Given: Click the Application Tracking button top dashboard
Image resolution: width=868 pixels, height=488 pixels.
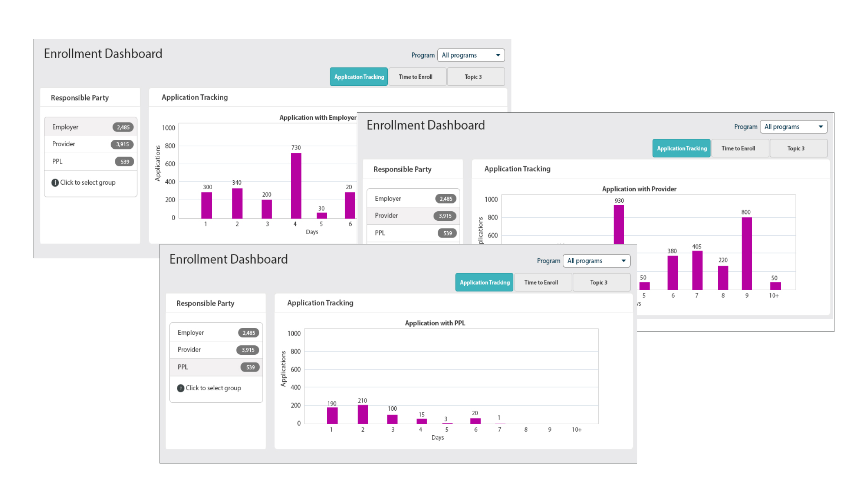Looking at the screenshot, I should click(358, 77).
